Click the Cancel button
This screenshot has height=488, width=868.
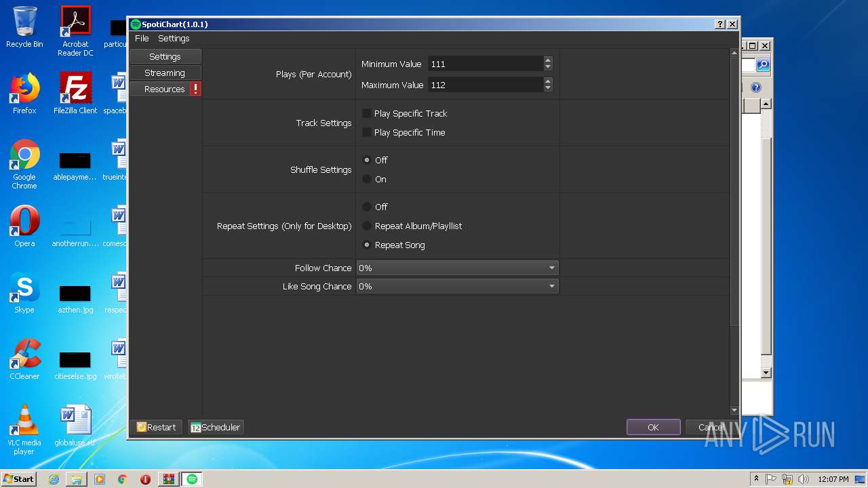[x=711, y=427]
